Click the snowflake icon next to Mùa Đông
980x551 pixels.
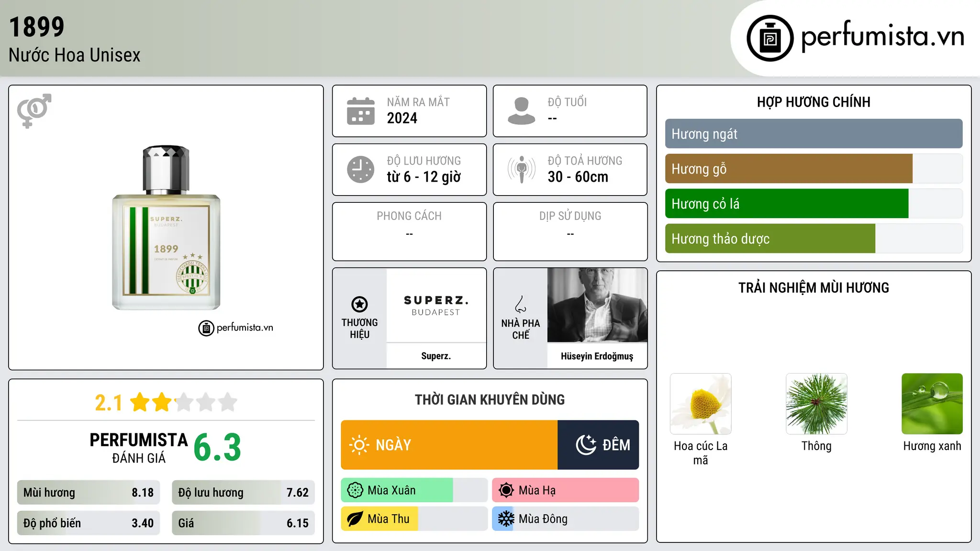pos(506,519)
